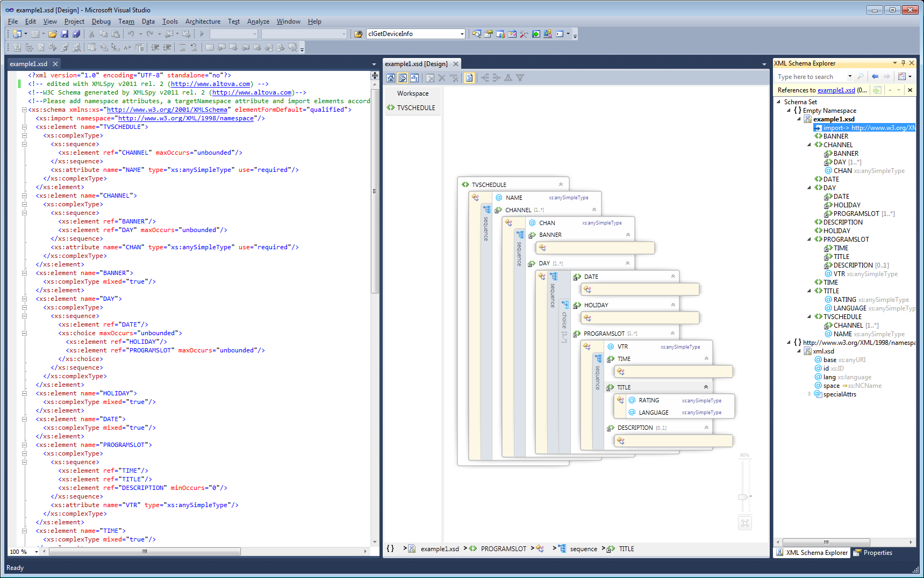This screenshot has height=578, width=924.
Task: Click the Save All toolbar icon
Action: (76, 34)
